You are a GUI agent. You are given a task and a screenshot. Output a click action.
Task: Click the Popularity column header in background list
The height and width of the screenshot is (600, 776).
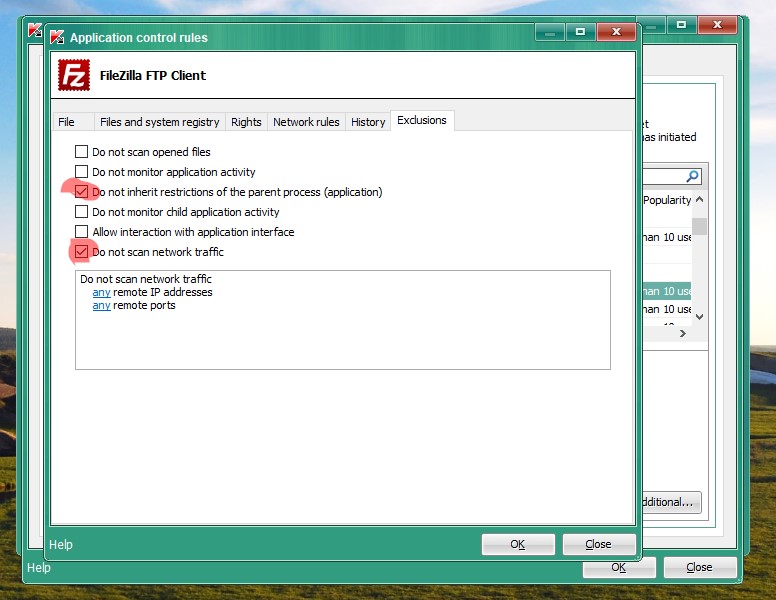click(667, 200)
